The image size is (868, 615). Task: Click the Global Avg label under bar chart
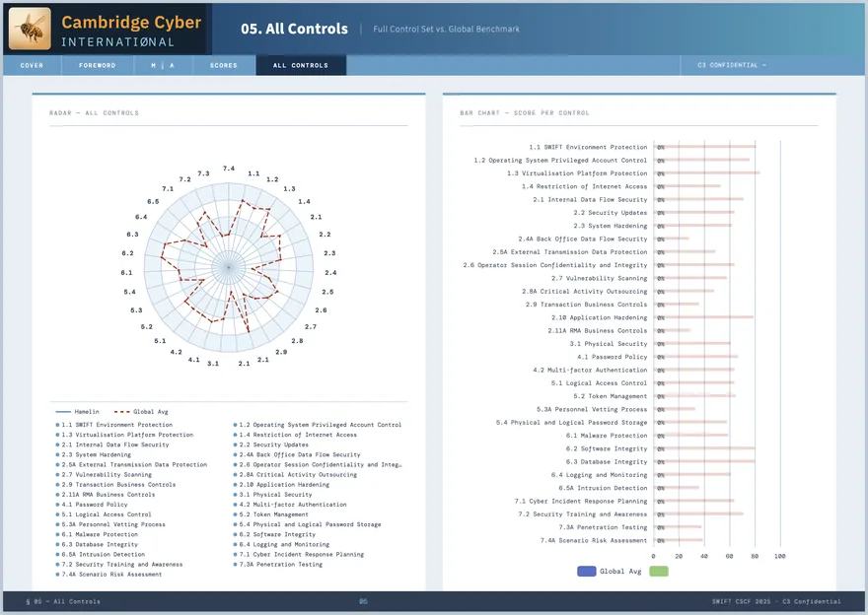point(620,572)
